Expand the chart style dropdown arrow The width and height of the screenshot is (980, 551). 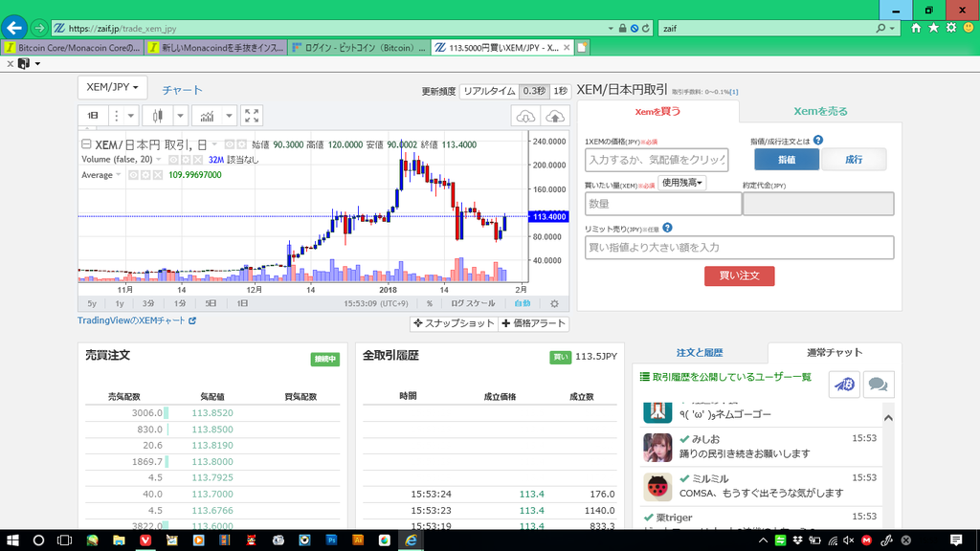point(180,116)
